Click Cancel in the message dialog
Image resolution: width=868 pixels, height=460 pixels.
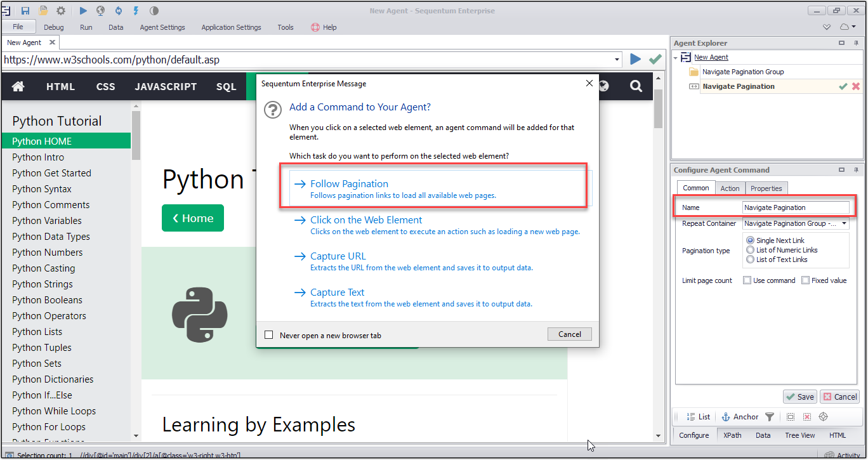[569, 334]
